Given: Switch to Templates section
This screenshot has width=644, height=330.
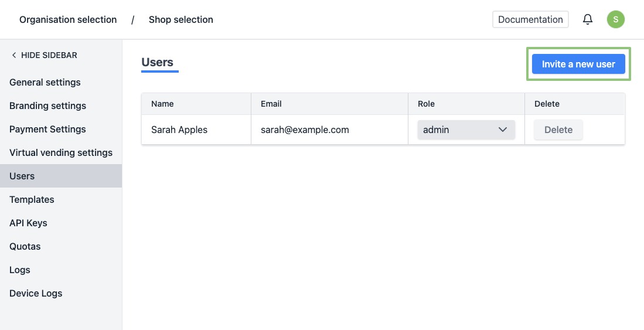Looking at the screenshot, I should (32, 199).
